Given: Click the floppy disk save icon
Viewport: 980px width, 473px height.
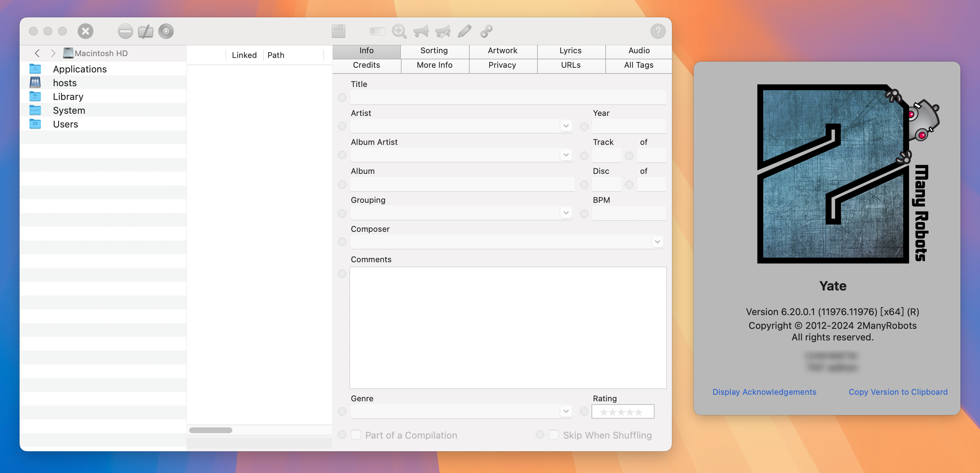Looking at the screenshot, I should [x=338, y=31].
